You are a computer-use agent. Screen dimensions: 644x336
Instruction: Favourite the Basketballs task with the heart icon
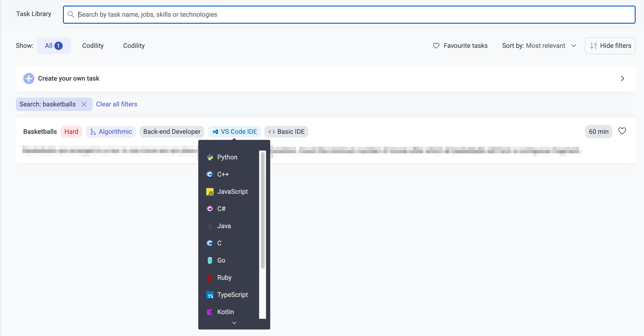[622, 131]
